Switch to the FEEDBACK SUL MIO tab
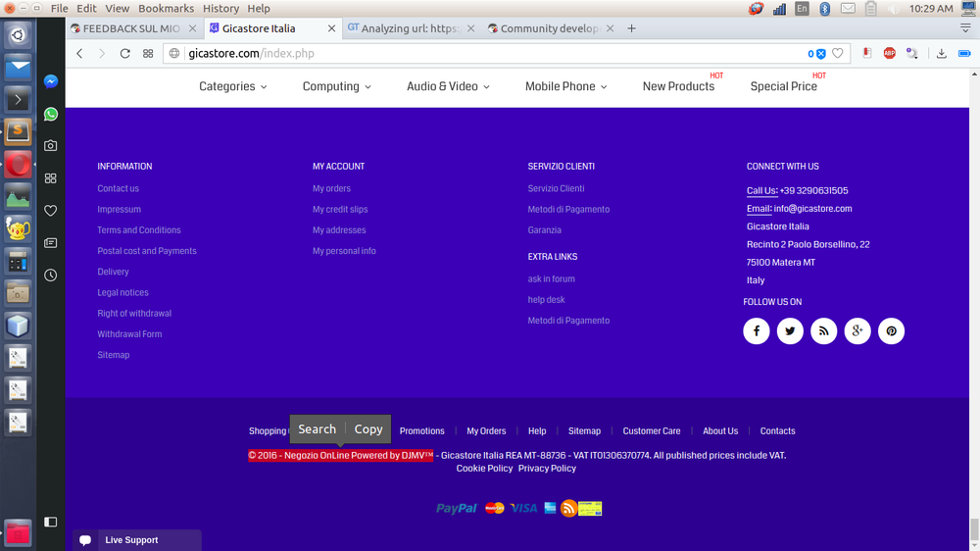This screenshot has height=551, width=980. (x=130, y=28)
